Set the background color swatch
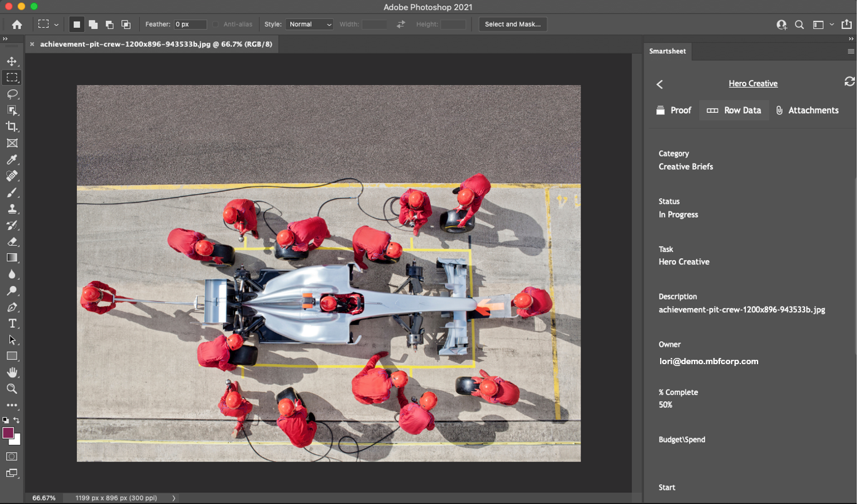This screenshot has height=504, width=858. click(x=17, y=441)
